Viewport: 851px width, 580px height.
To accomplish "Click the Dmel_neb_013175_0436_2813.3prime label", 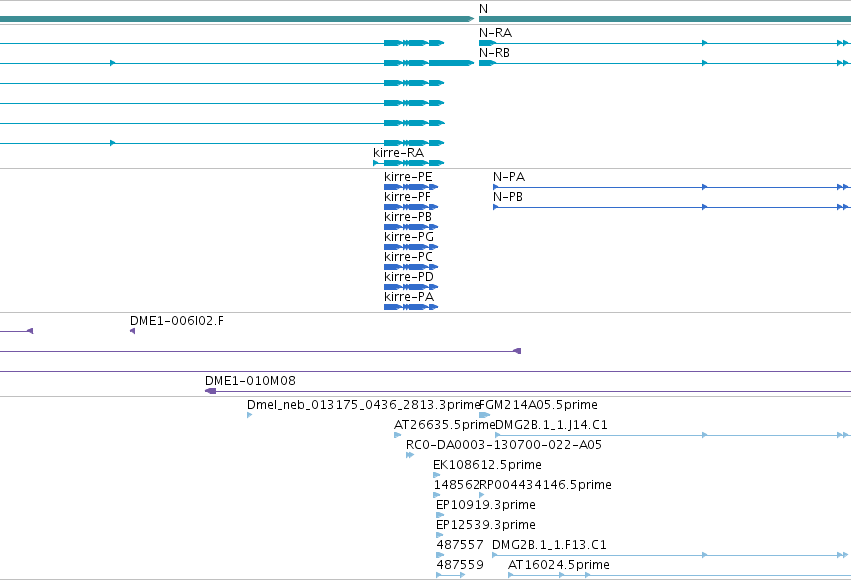I will point(363,405).
